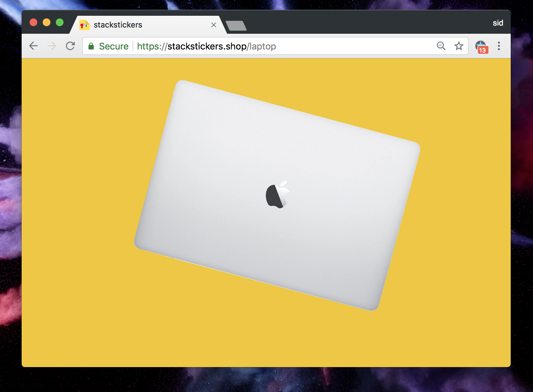Minimize window with the yellow button

coord(47,22)
